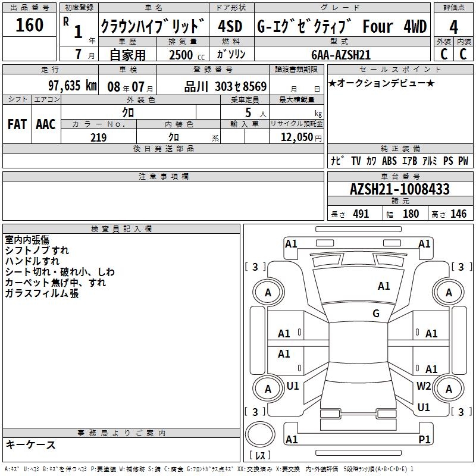Select the lower-left tire circle marked A
The width and height of the screenshot is (476, 476).
point(268,389)
